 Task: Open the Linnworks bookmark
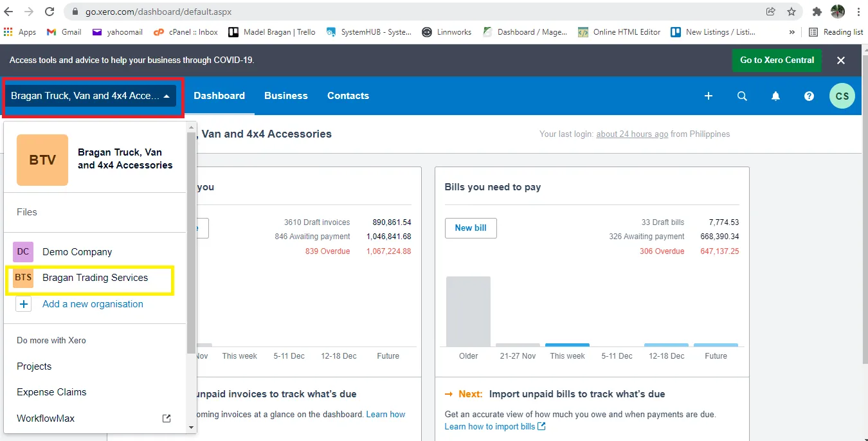click(x=447, y=32)
